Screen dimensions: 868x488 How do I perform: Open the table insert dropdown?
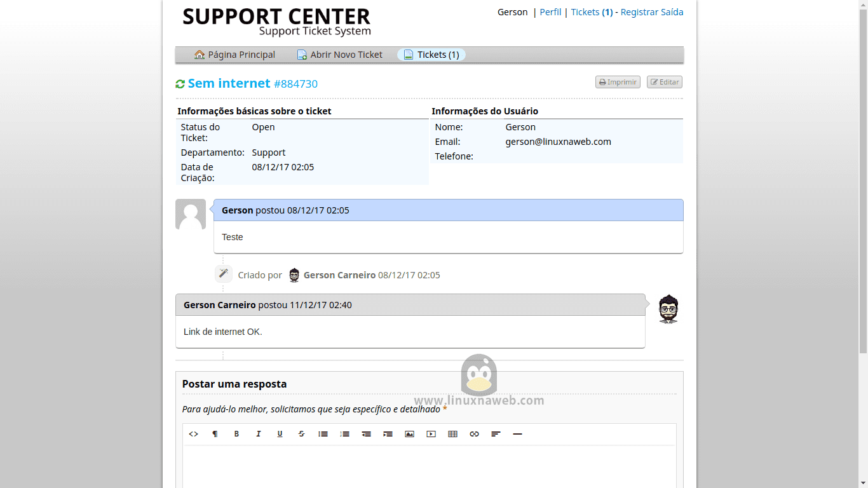point(452,434)
